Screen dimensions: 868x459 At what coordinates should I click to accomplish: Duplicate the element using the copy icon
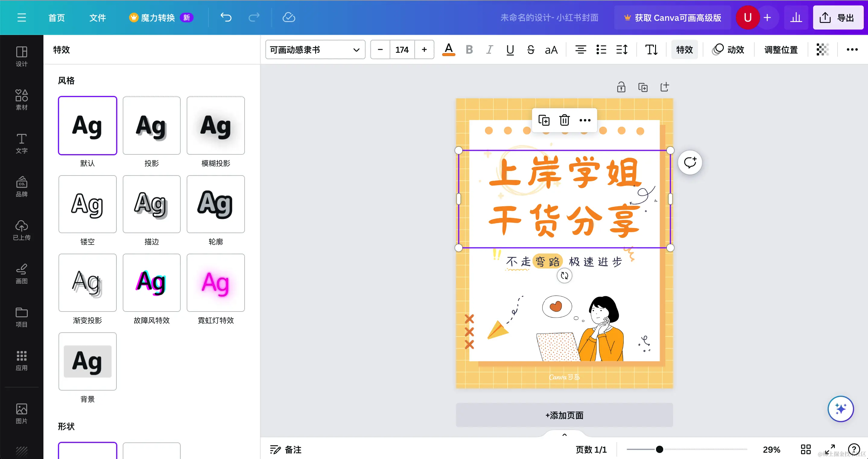coord(544,120)
